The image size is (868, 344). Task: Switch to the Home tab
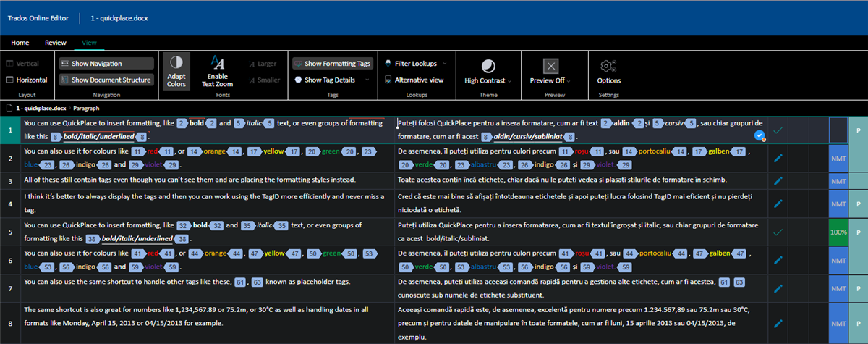(20, 43)
